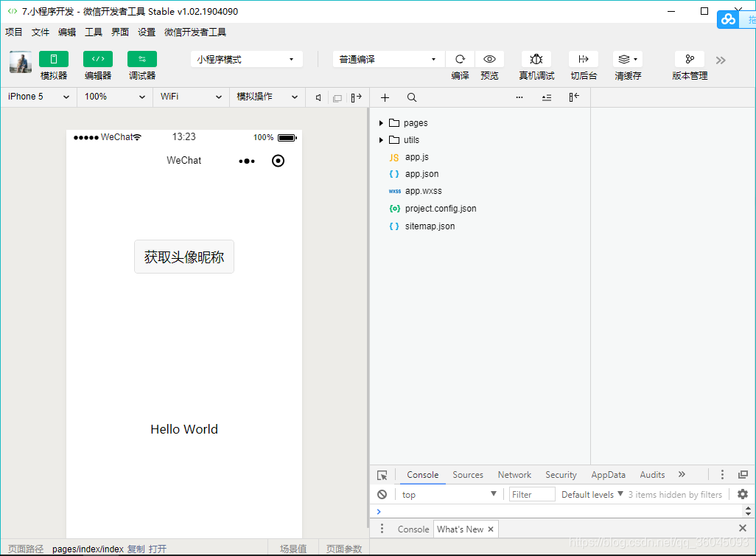The height and width of the screenshot is (556, 756).
Task: Open the top context dropdown
Action: [x=449, y=494]
